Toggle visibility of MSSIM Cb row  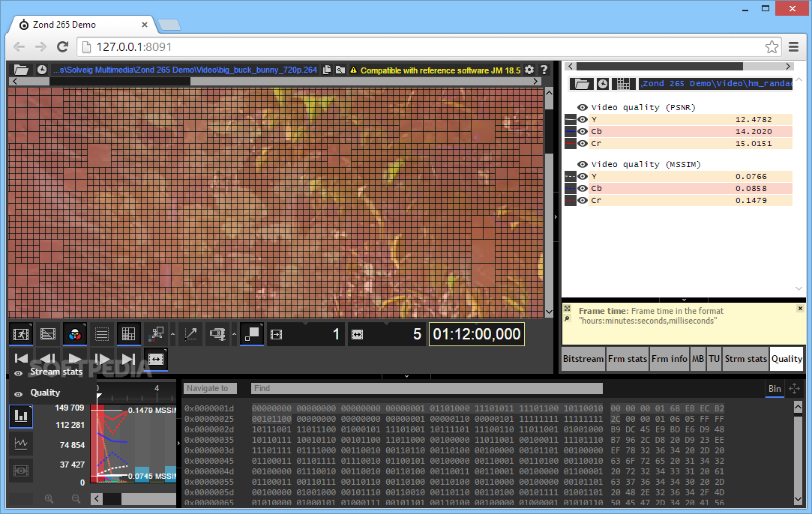(x=583, y=188)
